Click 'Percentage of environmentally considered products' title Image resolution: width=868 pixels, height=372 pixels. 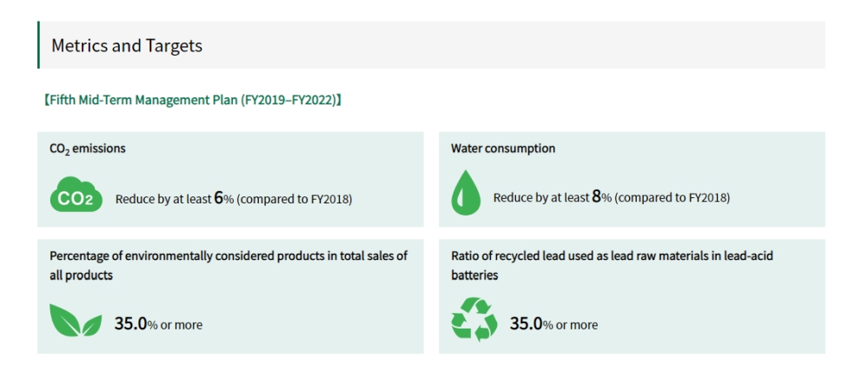(x=229, y=265)
